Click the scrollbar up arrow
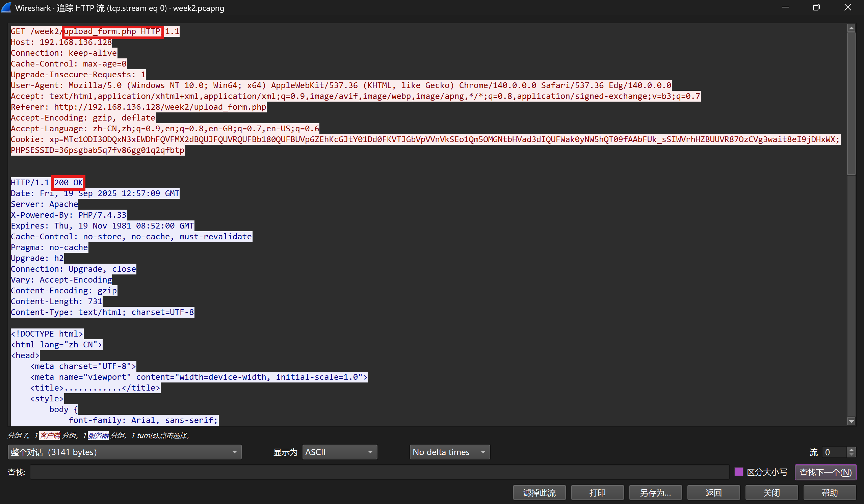The height and width of the screenshot is (504, 864). pyautogui.click(x=851, y=28)
